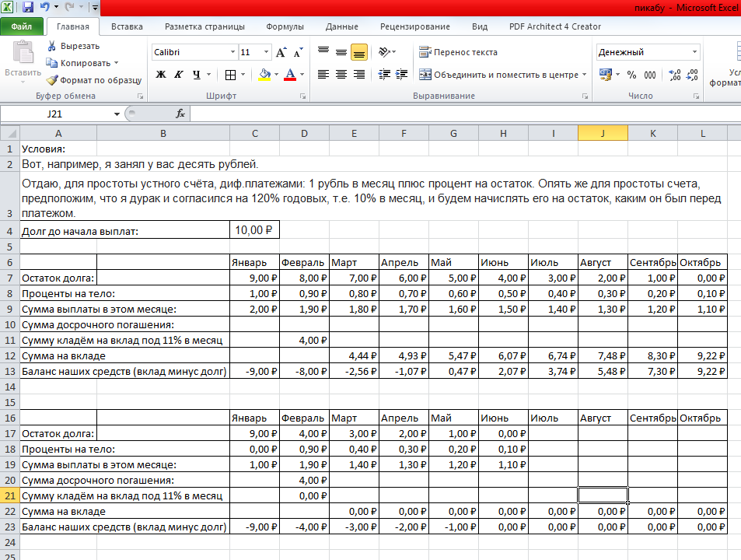Apply the yellow fill color bucket
This screenshot has height=560, width=741.
pos(264,75)
